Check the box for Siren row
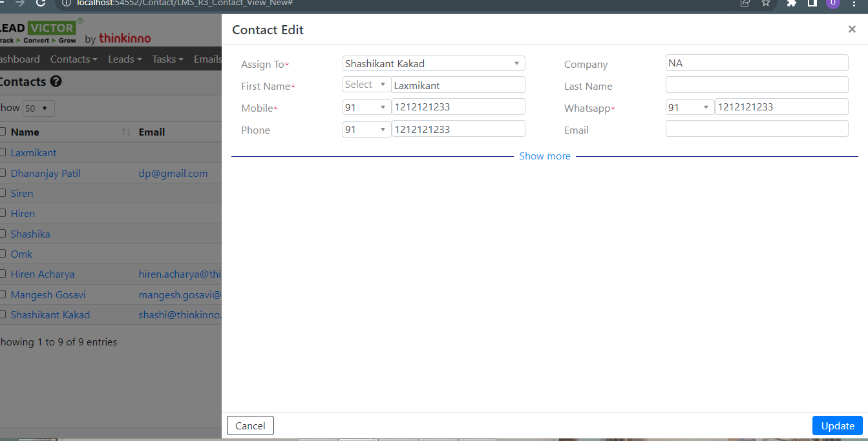Viewport: 868px width, 441px height. pos(3,194)
